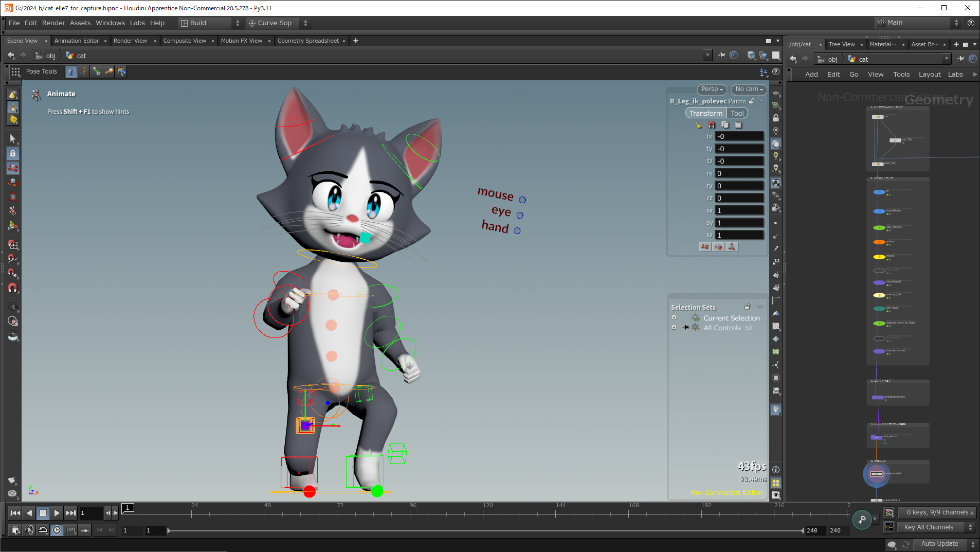Open the Render menu
This screenshot has height=552, width=980.
53,23
